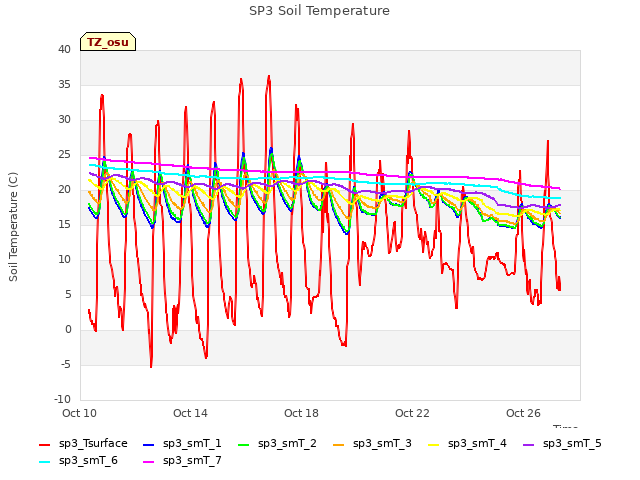Click the Oct 10 x-axis label
The width and height of the screenshot is (640, 480).
[79, 413]
